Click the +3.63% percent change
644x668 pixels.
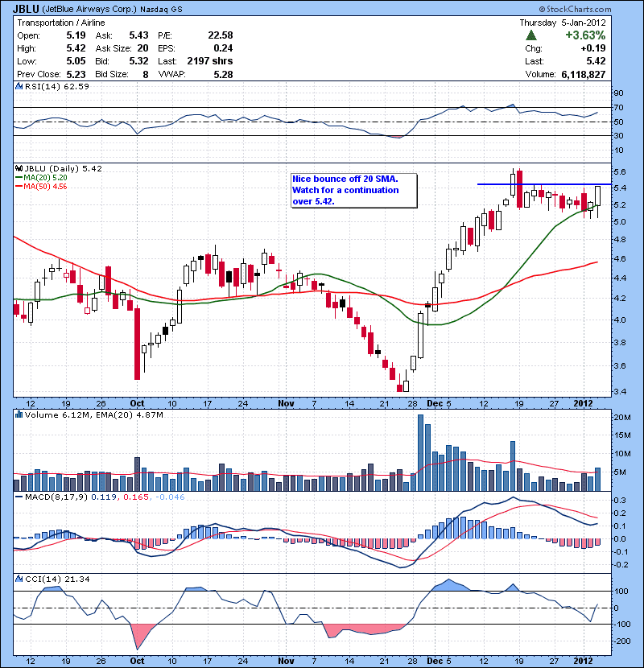tap(585, 35)
